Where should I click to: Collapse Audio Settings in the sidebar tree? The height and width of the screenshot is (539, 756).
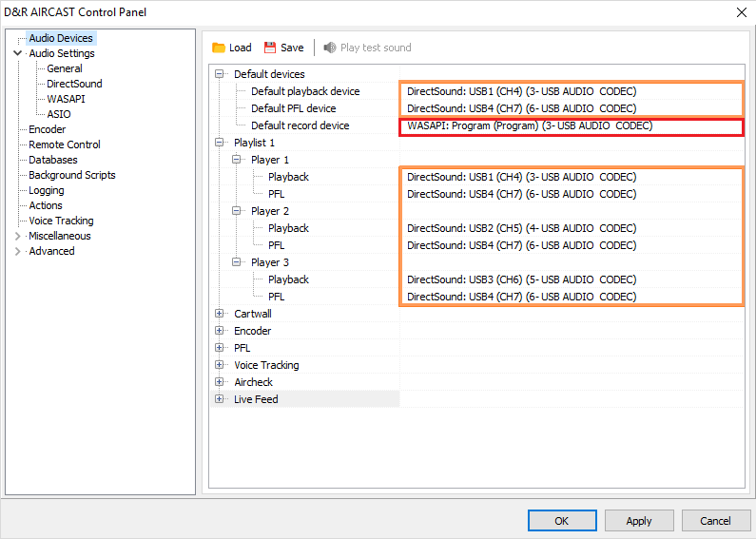coord(17,53)
